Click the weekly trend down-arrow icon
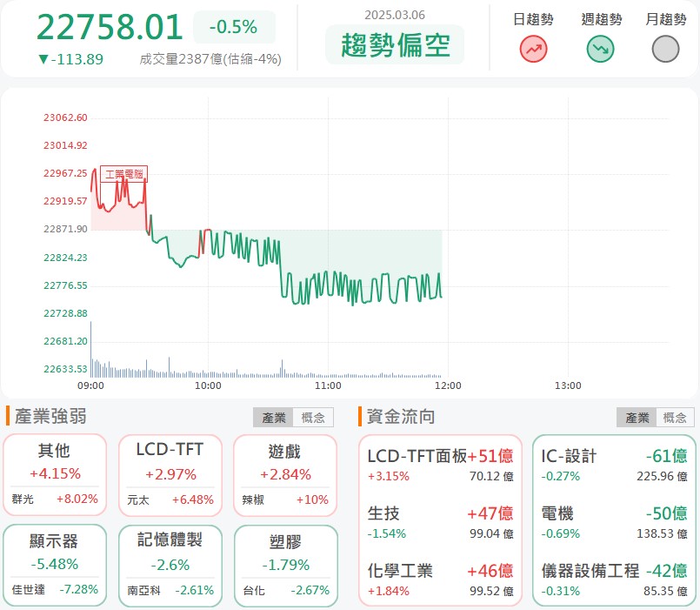This screenshot has width=700, height=610. (x=601, y=49)
